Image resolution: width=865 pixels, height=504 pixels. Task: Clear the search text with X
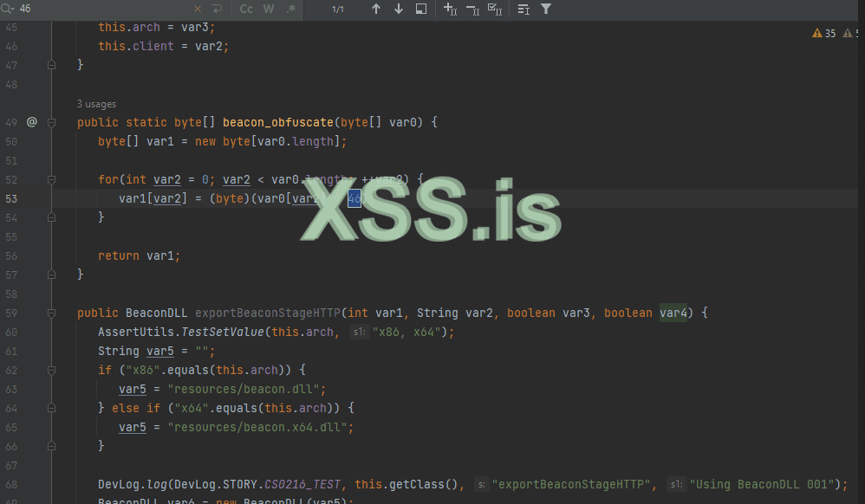click(x=198, y=9)
